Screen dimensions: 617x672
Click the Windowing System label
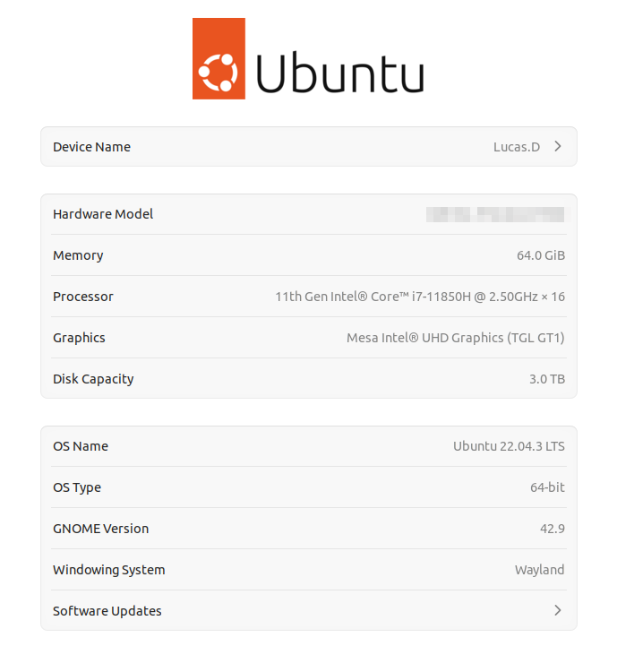[x=109, y=570]
